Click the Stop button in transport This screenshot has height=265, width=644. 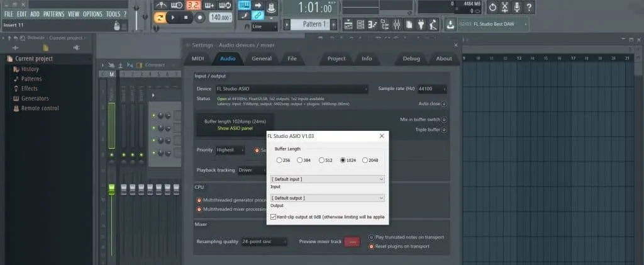186,18
